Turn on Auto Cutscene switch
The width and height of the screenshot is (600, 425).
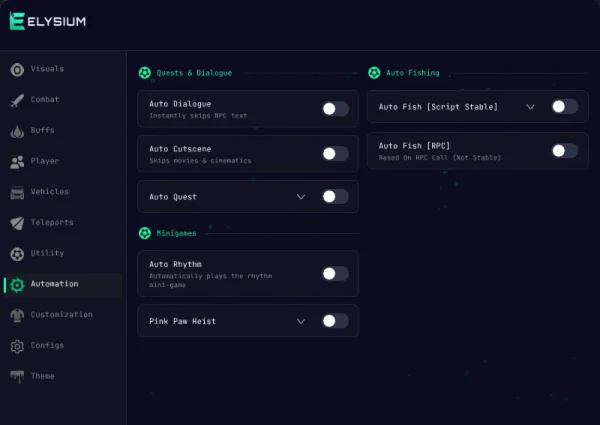tap(335, 153)
